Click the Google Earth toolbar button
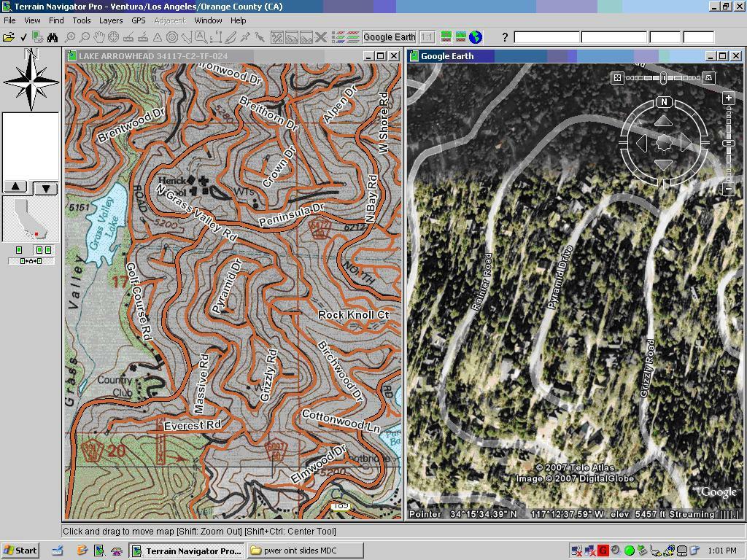Viewport: 747px width, 560px height. pyautogui.click(x=389, y=37)
